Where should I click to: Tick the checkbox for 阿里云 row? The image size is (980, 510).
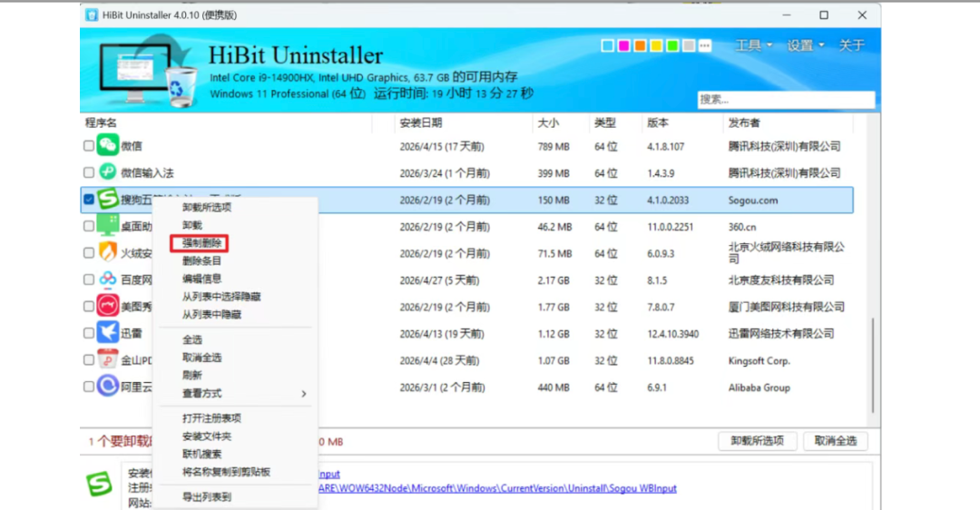tap(89, 387)
